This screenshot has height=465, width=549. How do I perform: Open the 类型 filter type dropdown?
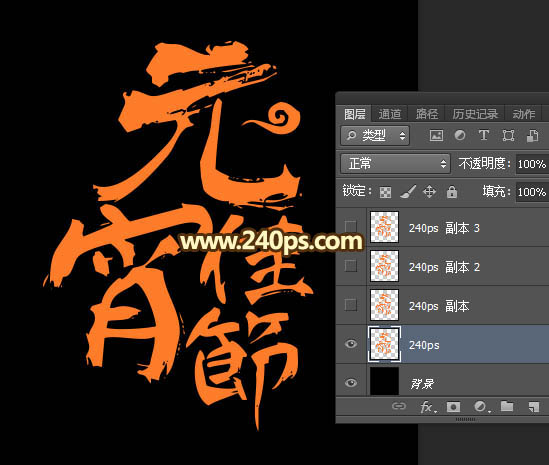point(375,136)
